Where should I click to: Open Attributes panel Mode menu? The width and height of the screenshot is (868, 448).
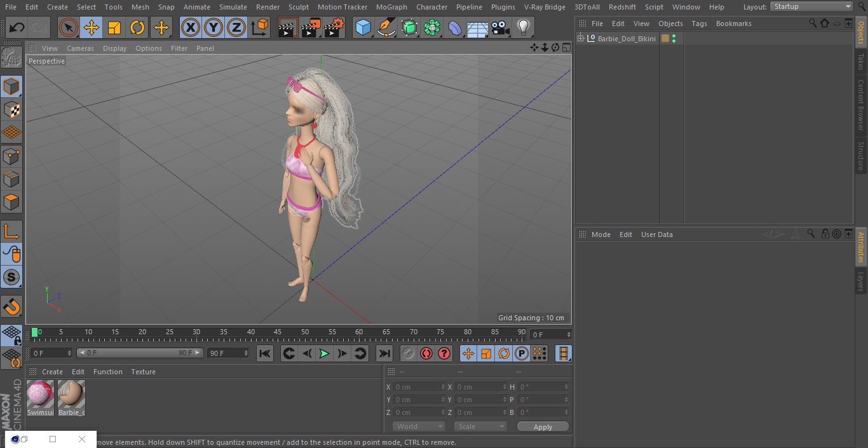[x=600, y=234]
